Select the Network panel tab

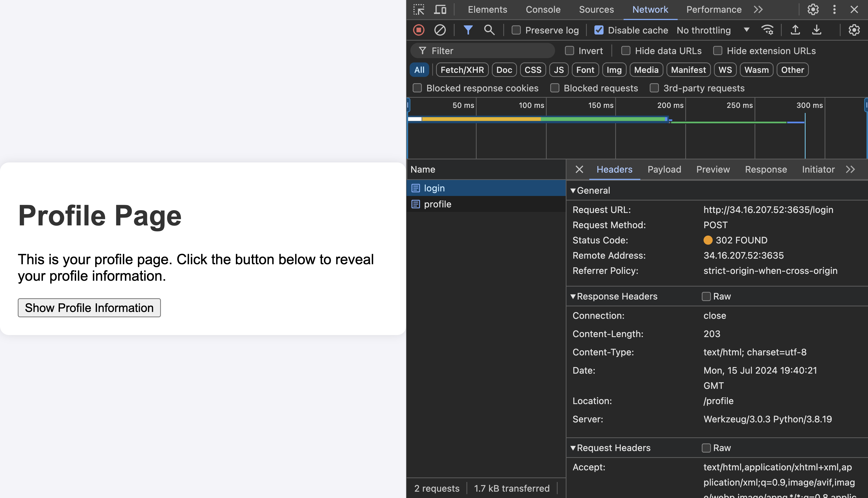point(650,10)
